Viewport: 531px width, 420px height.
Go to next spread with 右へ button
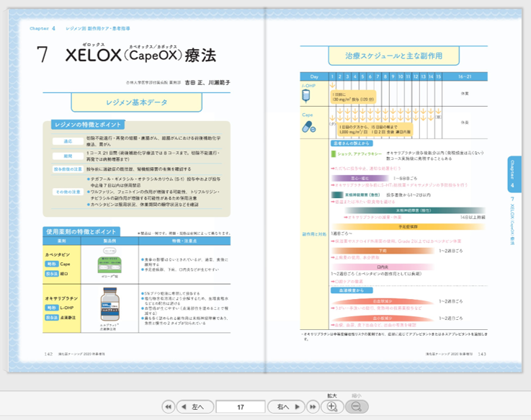[x=287, y=407]
